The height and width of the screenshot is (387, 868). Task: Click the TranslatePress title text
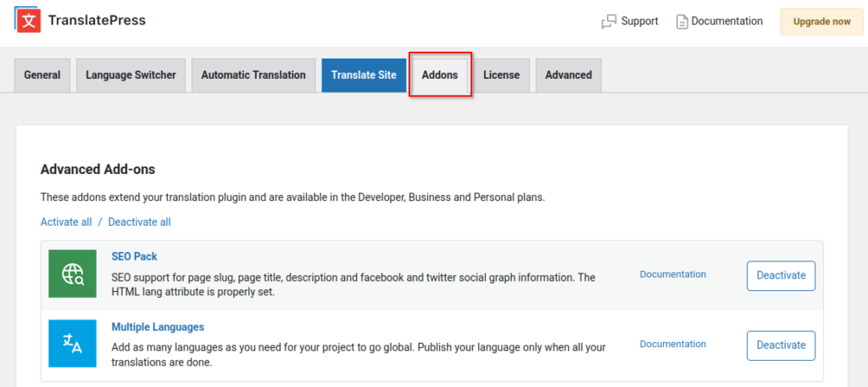tap(97, 20)
